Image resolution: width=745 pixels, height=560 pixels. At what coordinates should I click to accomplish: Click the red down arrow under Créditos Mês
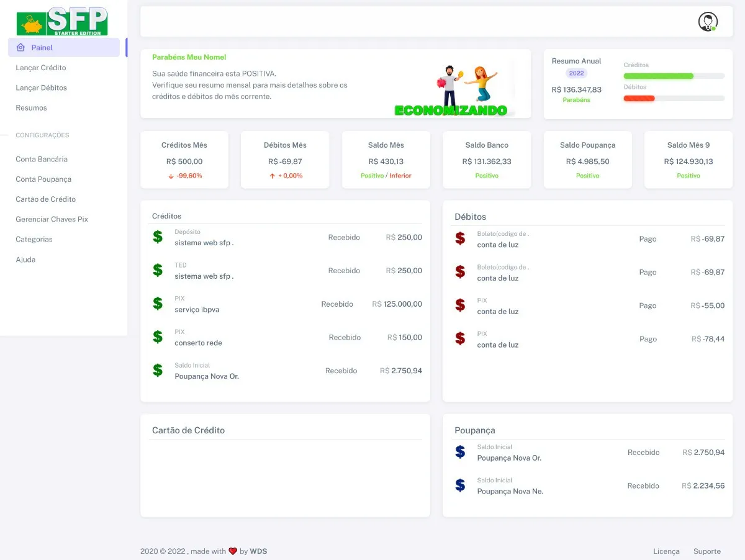(171, 176)
